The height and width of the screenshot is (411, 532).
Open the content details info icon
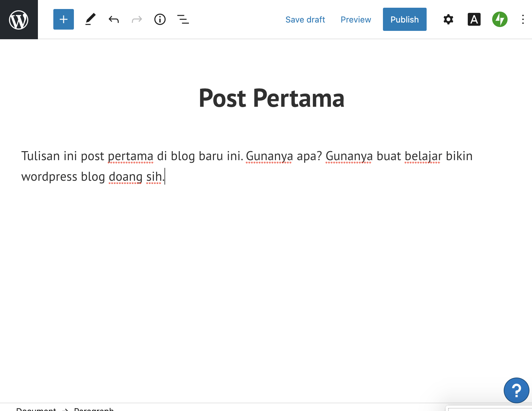[160, 19]
